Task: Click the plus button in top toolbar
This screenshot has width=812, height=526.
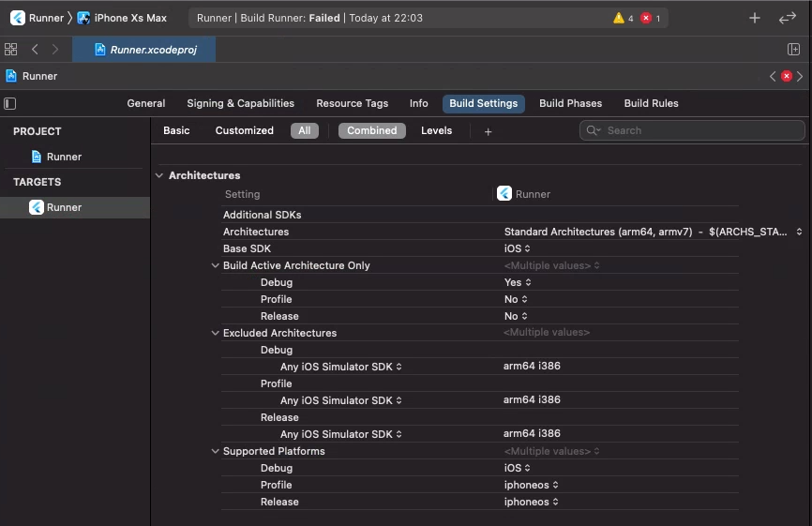Action: [755, 18]
